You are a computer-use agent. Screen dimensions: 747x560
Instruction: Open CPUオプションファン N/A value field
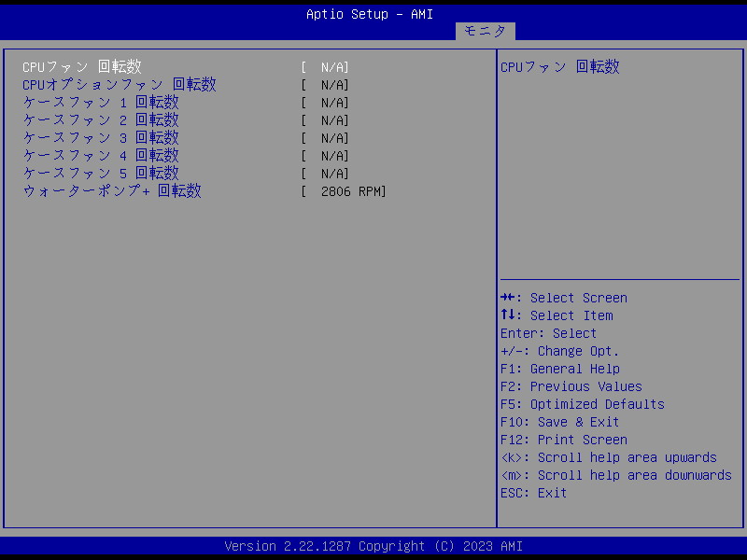click(325, 85)
